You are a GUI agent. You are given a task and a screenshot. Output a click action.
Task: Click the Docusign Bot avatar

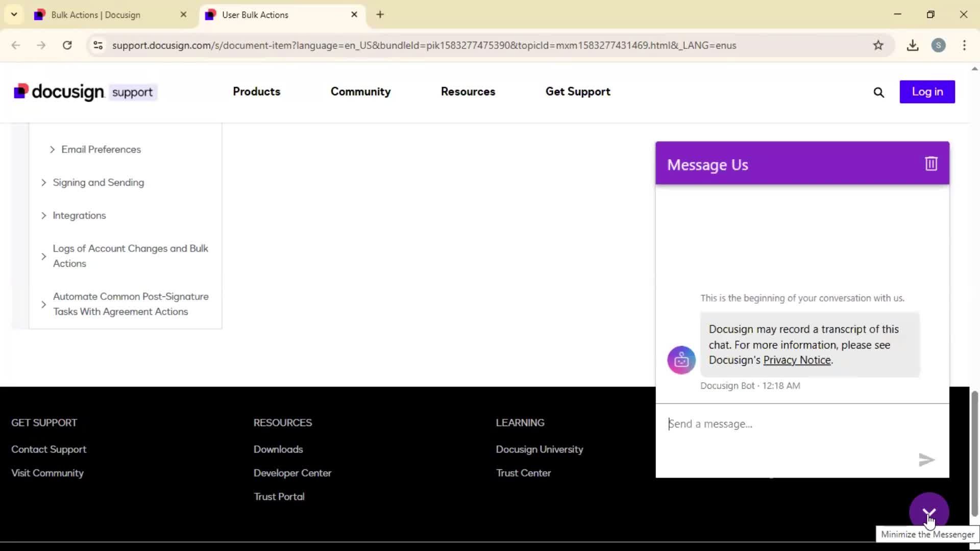click(x=681, y=360)
